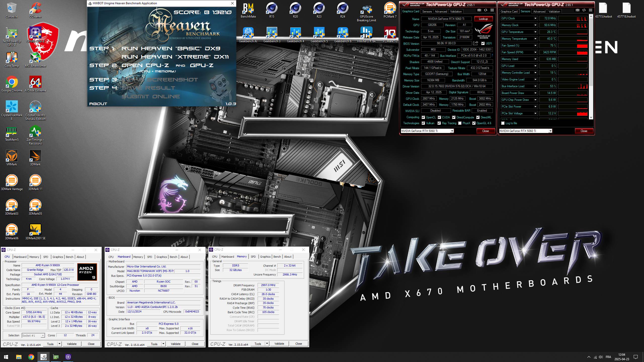This screenshot has width=644, height=362.
Task: Toggle the DirectCompute checkbox
Action: pyautogui.click(x=454, y=117)
